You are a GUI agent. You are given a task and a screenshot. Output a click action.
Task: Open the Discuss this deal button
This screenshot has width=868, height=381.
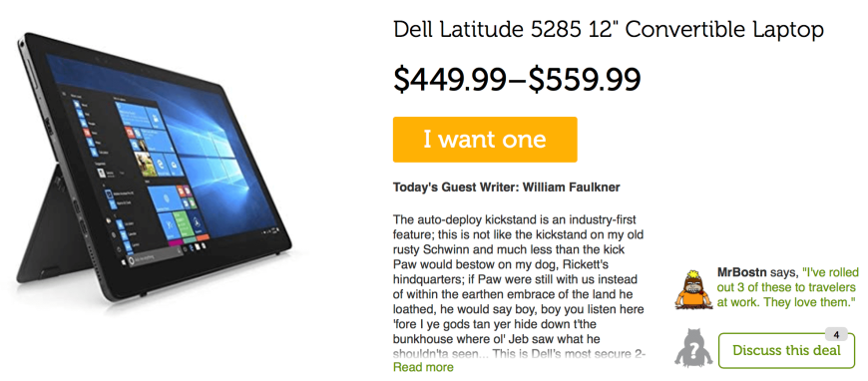(x=786, y=350)
